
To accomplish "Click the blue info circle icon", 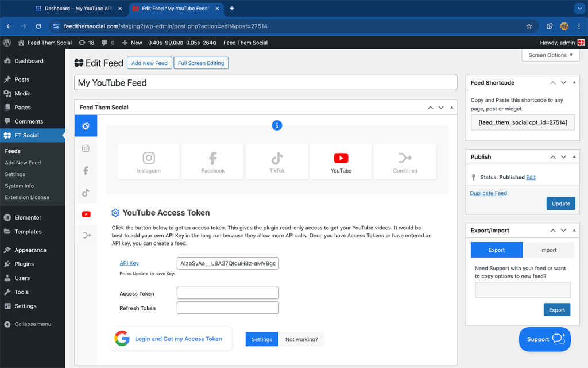I will [277, 125].
